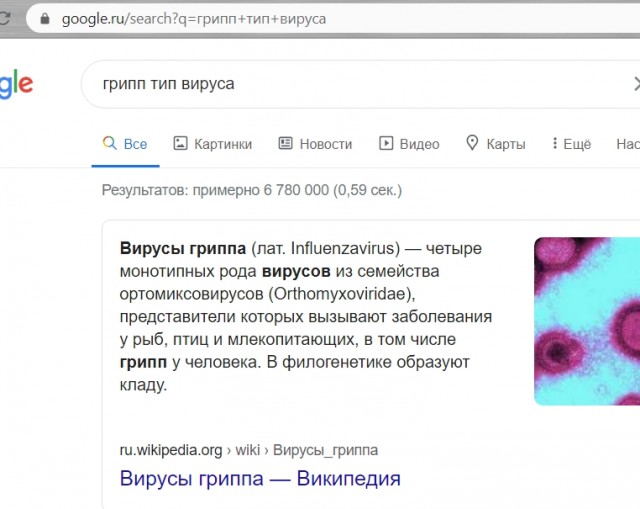640x509 pixels.
Task: Open the Видео tab
Action: 409,144
